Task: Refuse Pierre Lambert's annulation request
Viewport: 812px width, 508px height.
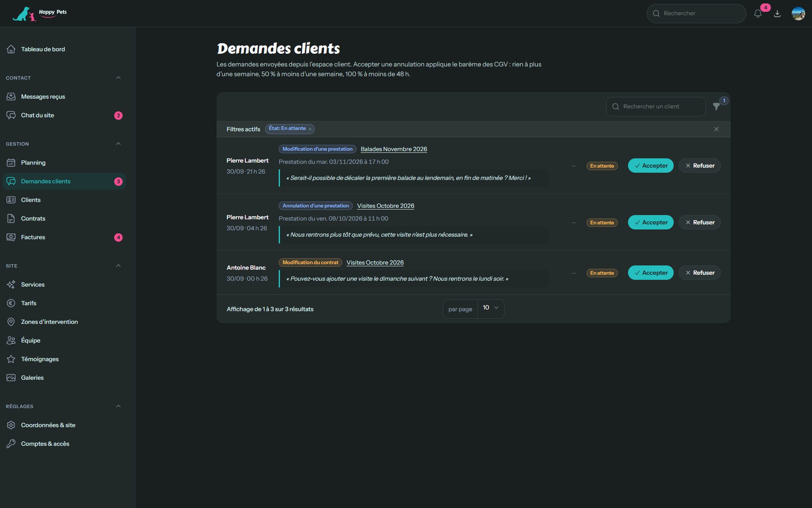Action: point(700,222)
